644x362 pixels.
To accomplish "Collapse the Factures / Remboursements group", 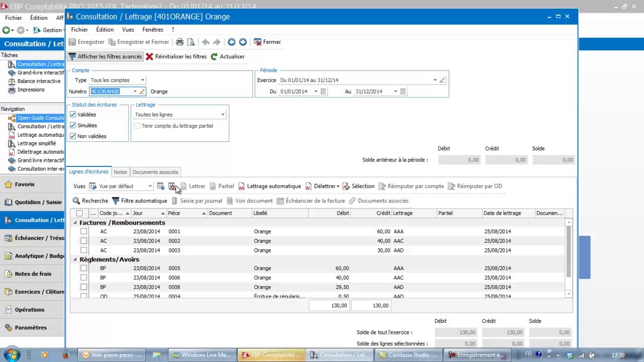I will pyautogui.click(x=75, y=223).
